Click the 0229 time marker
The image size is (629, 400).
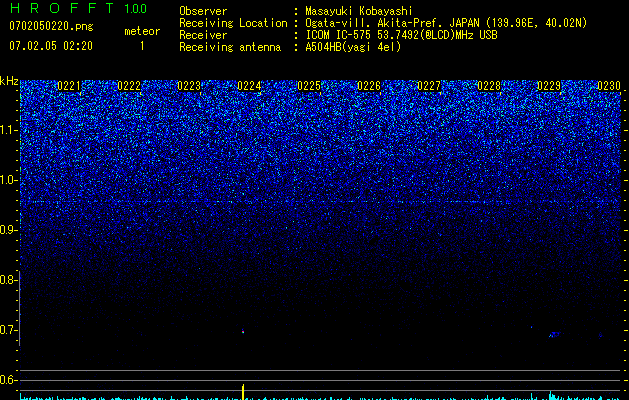click(x=549, y=86)
